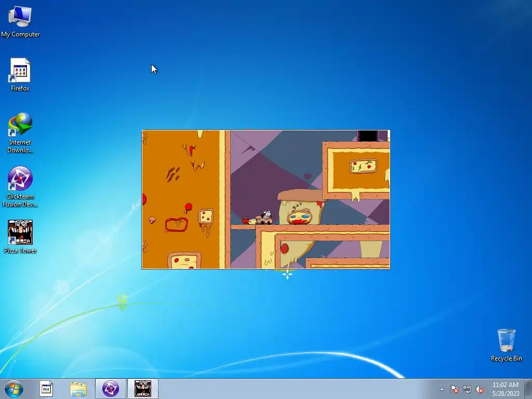Open the My Computer desktop icon
Viewport: 532px width, 399px height.
20,21
